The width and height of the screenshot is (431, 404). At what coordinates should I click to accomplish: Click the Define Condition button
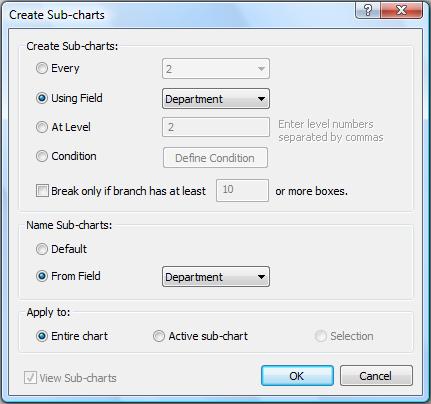pos(215,158)
